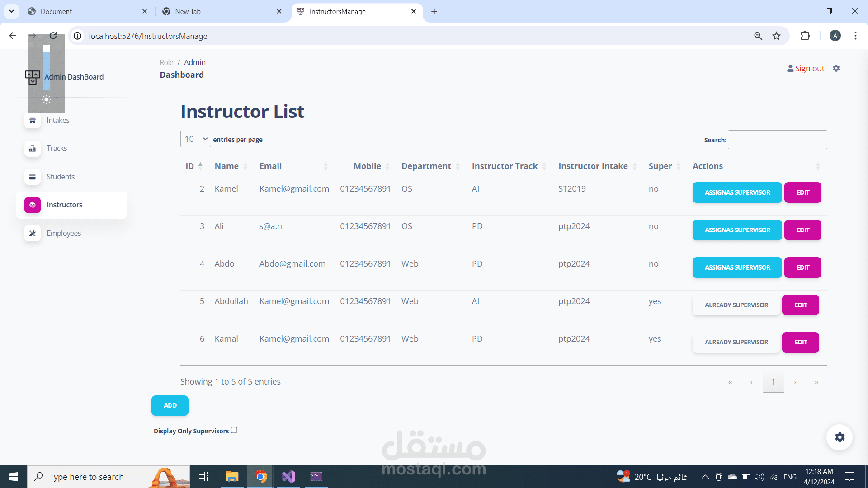Open the Extensions puzzle icon
Image resolution: width=868 pixels, height=488 pixels.
click(805, 36)
